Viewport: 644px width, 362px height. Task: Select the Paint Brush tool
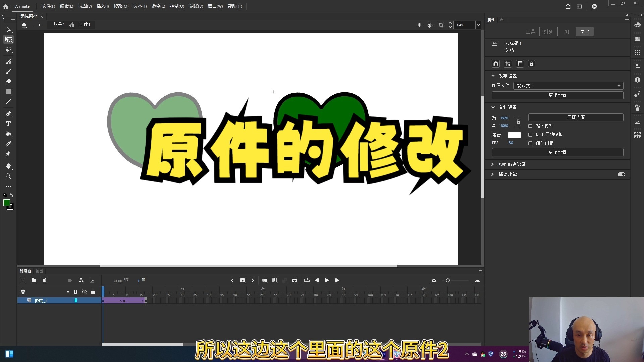8,62
